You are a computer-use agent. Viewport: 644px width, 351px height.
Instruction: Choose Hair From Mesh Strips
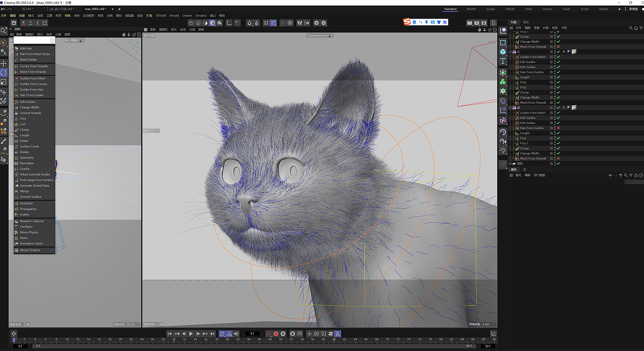coord(34,54)
